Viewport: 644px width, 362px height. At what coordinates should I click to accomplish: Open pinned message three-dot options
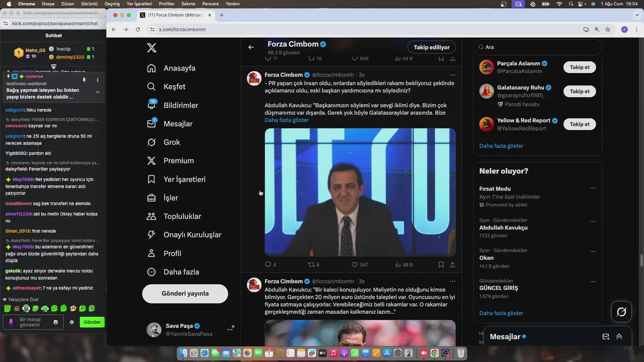click(x=98, y=80)
